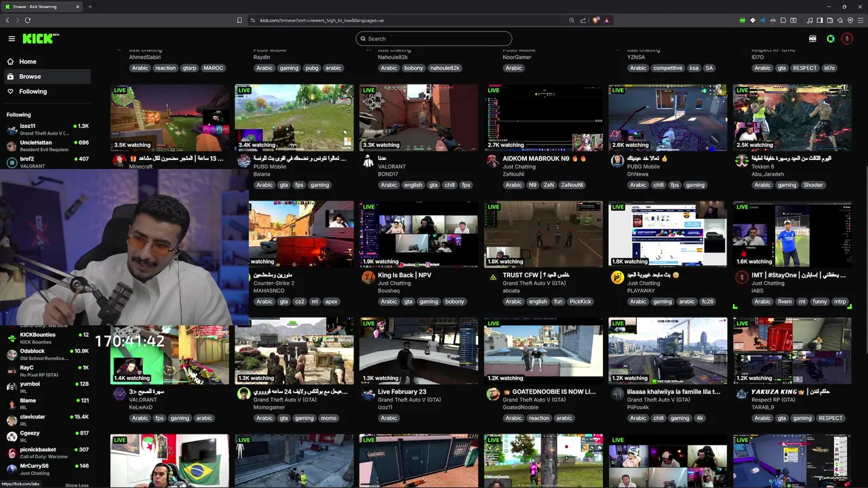Click the share icon in the address bar
This screenshot has width=868, height=488.
(583, 20)
